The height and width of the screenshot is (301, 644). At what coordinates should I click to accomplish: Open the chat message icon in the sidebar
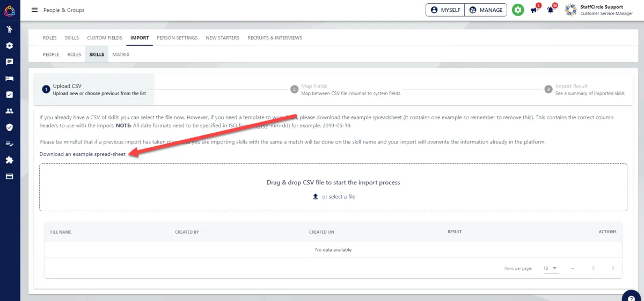click(x=10, y=62)
